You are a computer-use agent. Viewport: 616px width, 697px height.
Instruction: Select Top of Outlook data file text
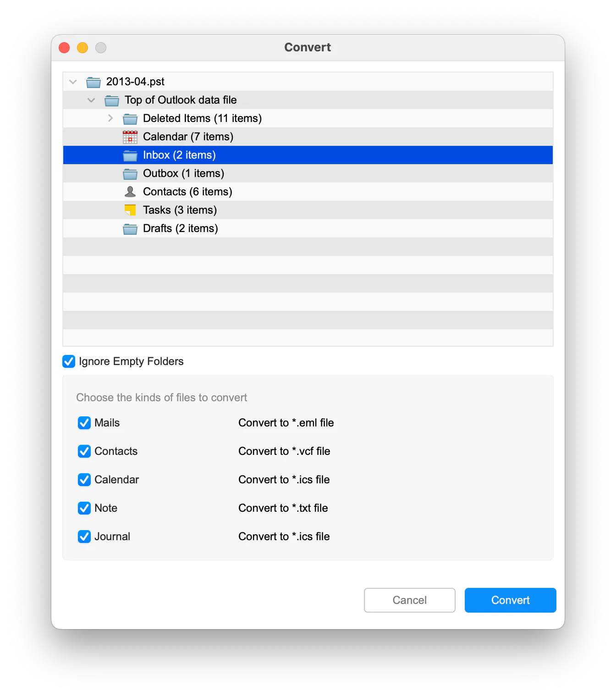coord(181,100)
